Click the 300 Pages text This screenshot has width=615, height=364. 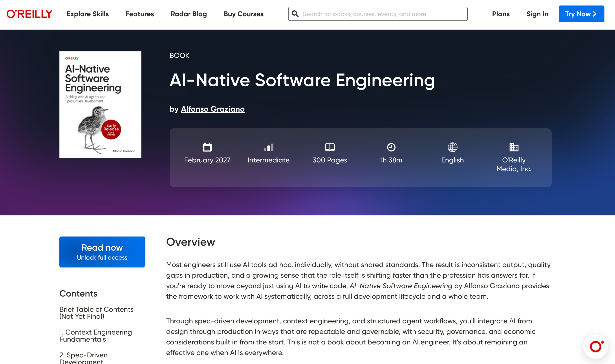[330, 160]
